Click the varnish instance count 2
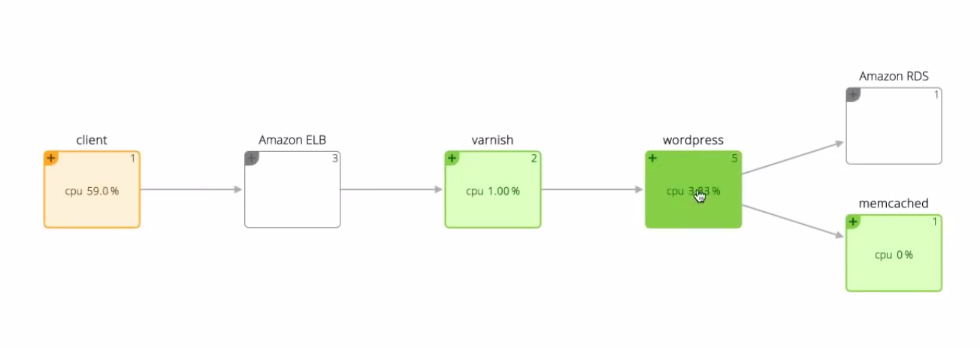 pos(534,158)
